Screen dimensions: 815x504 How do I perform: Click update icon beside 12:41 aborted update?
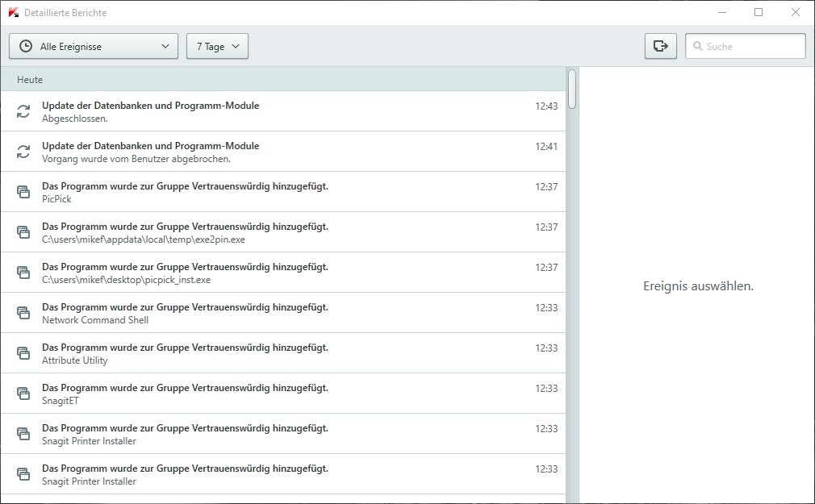[x=23, y=152]
